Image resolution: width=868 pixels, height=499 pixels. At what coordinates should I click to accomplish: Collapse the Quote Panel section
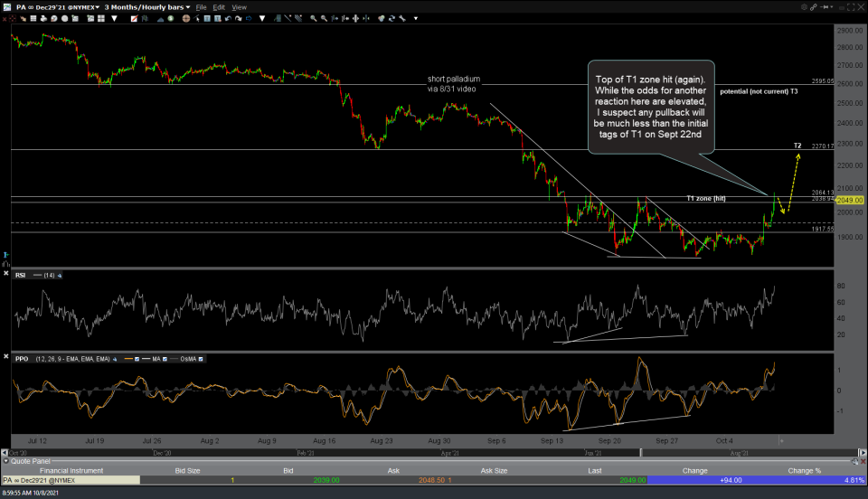tap(6, 460)
